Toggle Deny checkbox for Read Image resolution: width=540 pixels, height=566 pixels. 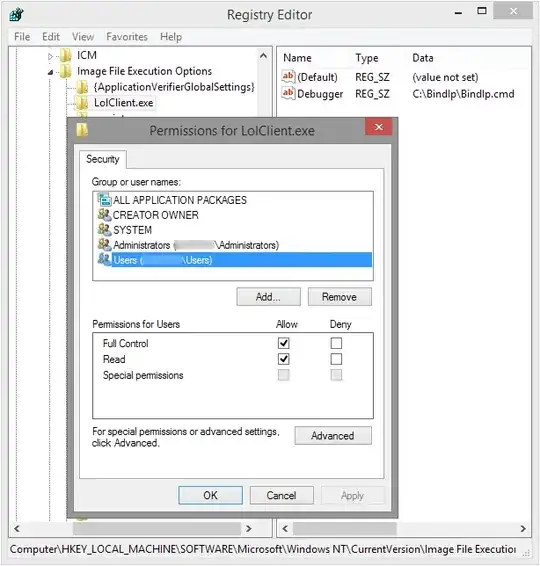[x=336, y=359]
